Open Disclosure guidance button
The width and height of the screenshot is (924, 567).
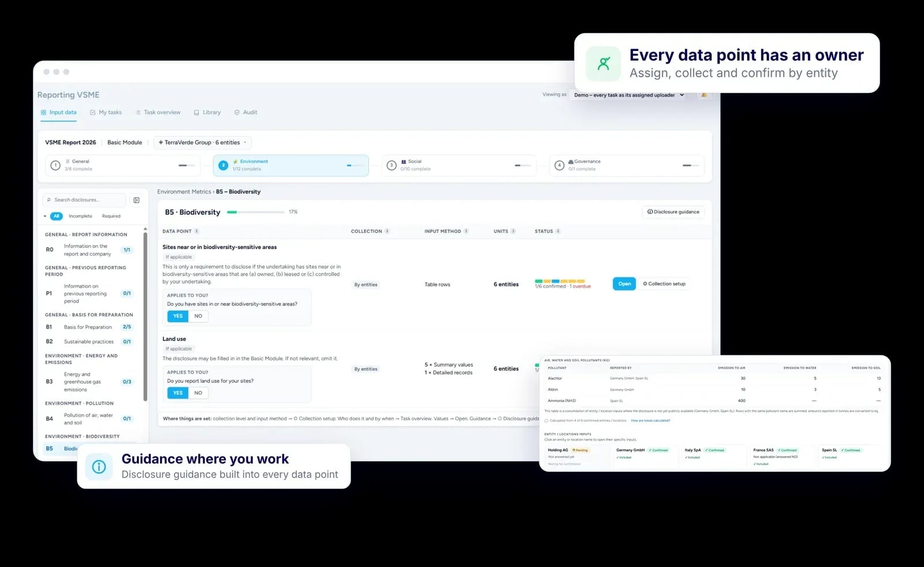[673, 212]
